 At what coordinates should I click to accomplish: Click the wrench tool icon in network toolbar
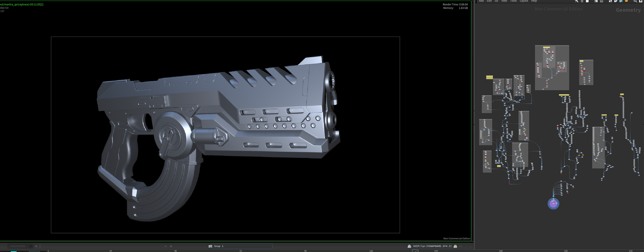(577, 1)
